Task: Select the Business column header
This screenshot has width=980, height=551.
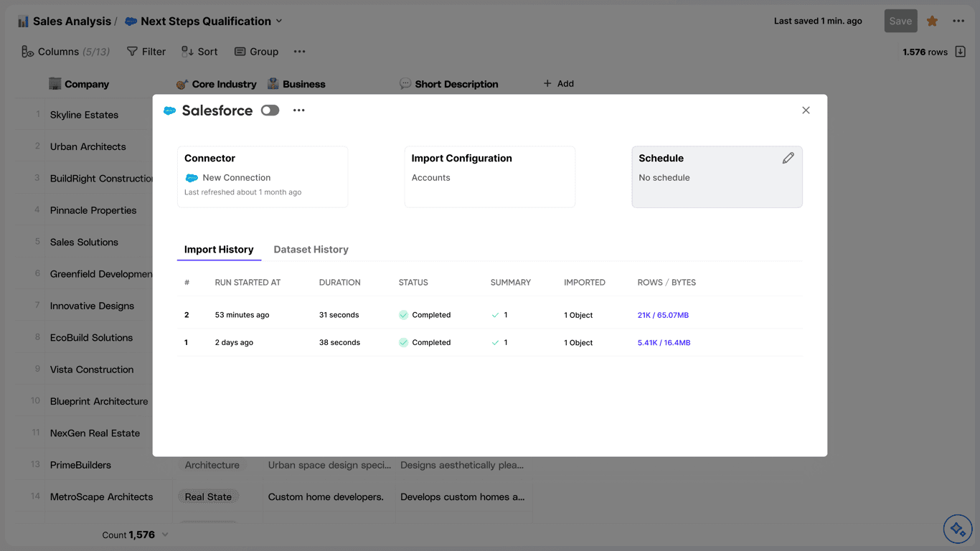Action: tap(296, 84)
